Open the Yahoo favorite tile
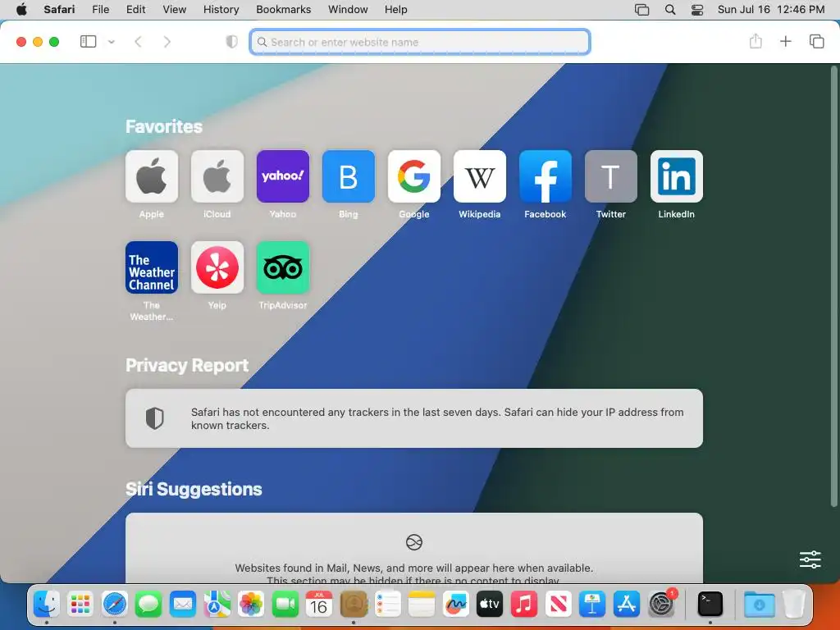Image resolution: width=840 pixels, height=630 pixels. [x=283, y=176]
